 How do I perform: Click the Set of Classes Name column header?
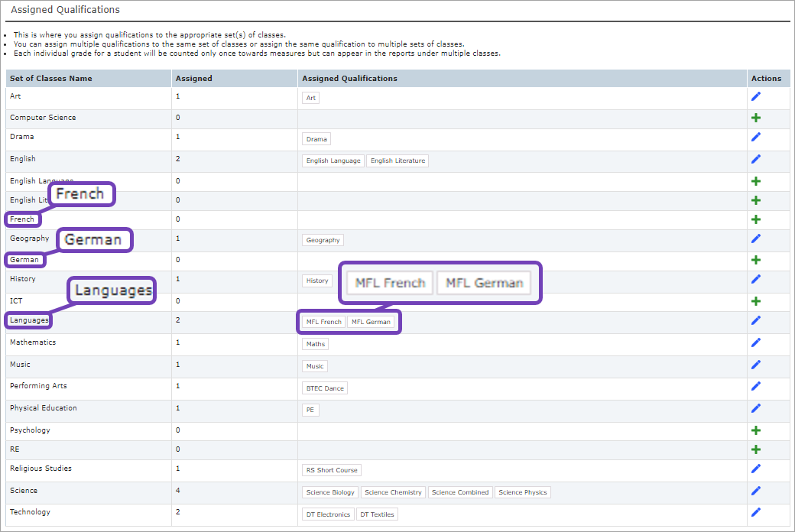coord(50,79)
